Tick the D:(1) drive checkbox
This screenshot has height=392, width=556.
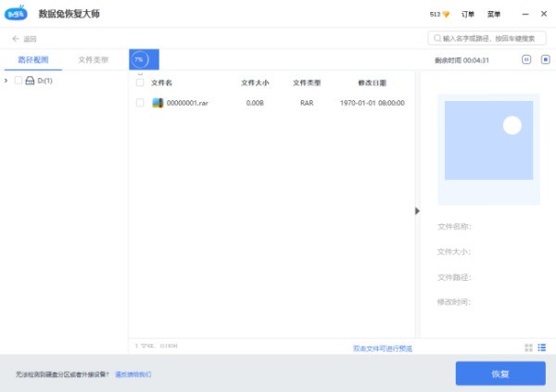coord(18,81)
